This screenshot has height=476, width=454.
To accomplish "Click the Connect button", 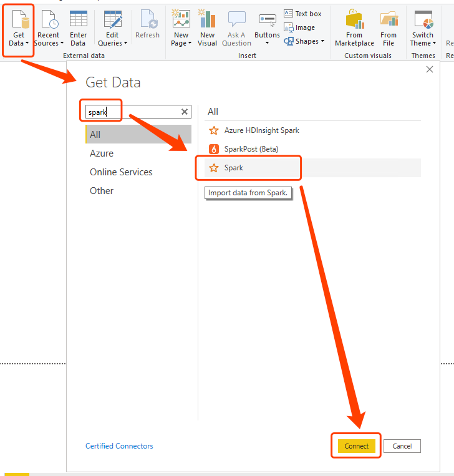I will (x=356, y=446).
